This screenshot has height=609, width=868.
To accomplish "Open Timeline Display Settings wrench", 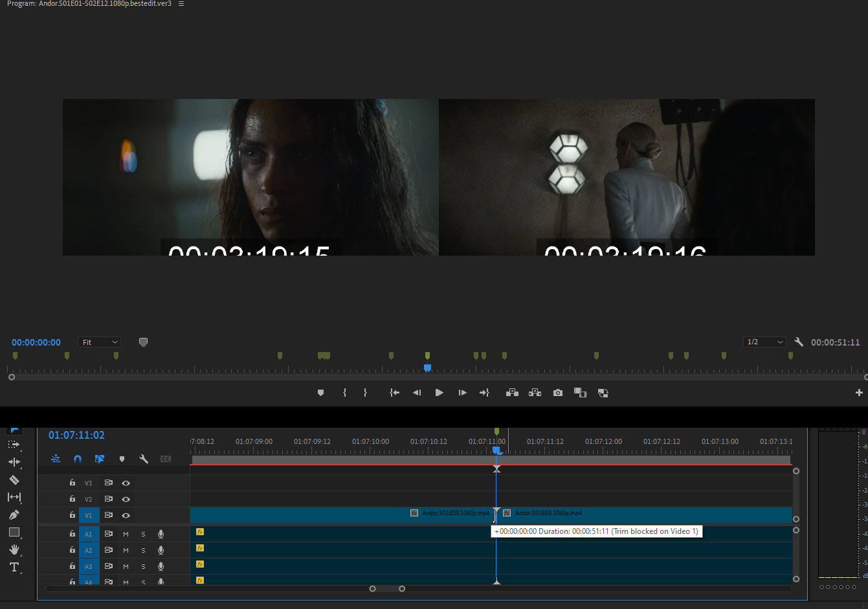I will [144, 459].
